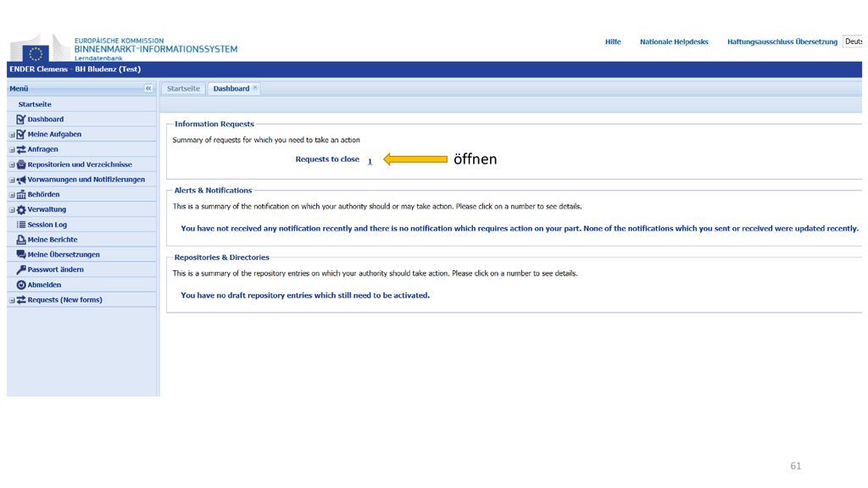Open Meine Übersetzungen menu entry
This screenshot has width=868, height=488.
click(64, 254)
